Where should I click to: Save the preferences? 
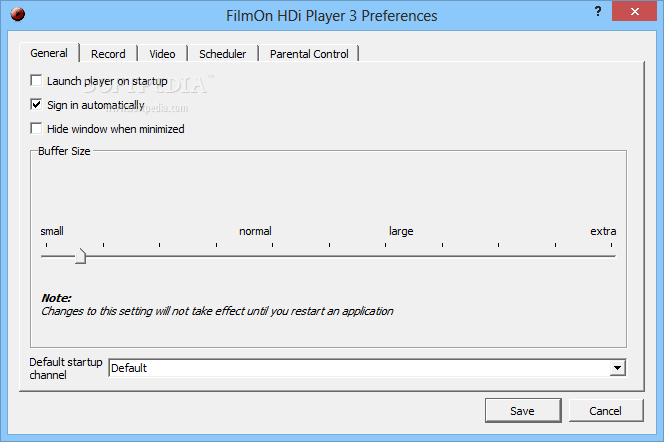click(x=523, y=411)
